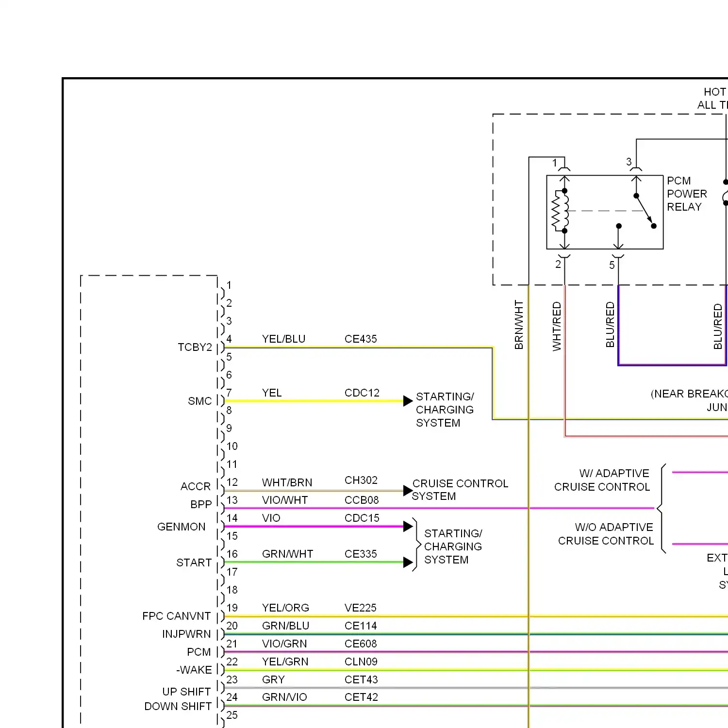The height and width of the screenshot is (728, 728).
Task: Click the W/O ADAPTIVE CRUISE CONTROL note
Action: [x=606, y=534]
